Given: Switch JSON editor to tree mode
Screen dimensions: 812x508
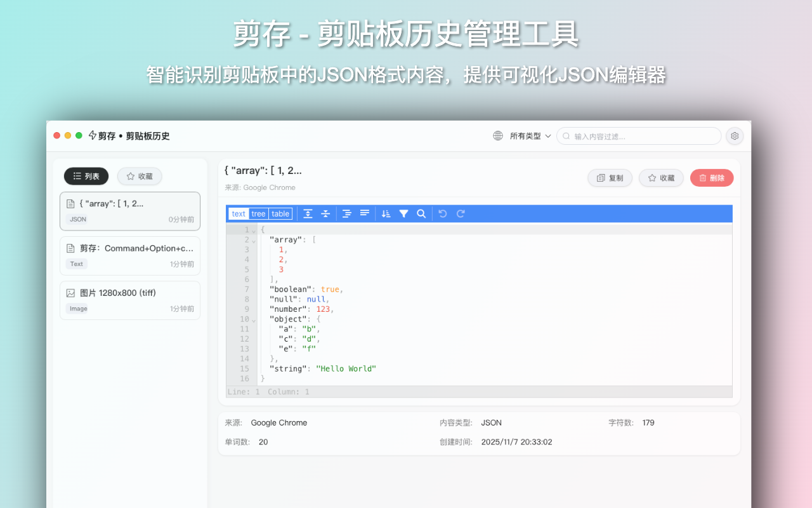Looking at the screenshot, I should click(x=258, y=214).
